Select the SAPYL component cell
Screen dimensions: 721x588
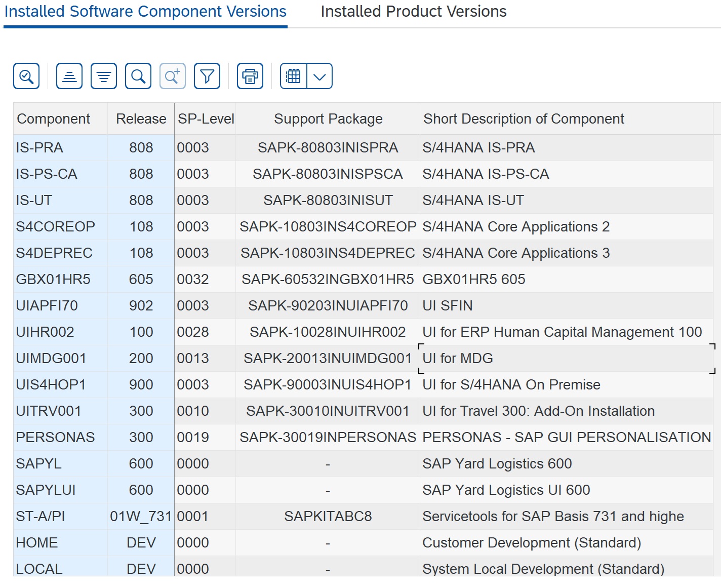(x=60, y=463)
